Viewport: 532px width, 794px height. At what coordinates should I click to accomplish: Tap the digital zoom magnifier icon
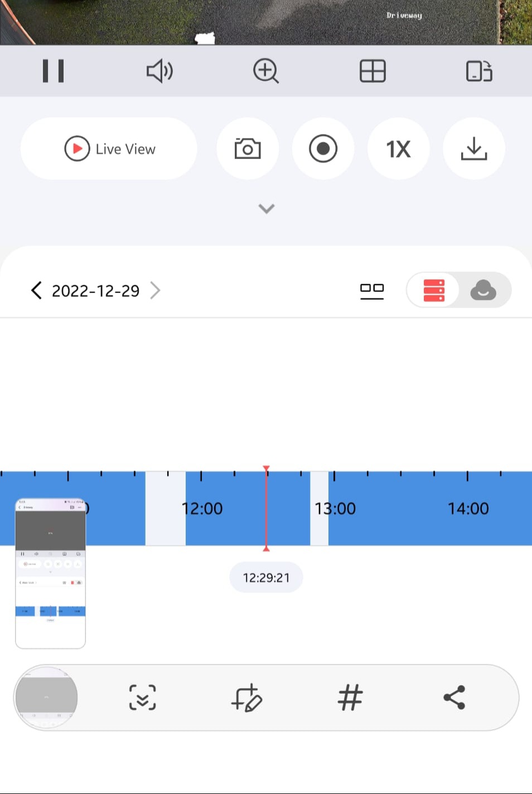[265, 71]
